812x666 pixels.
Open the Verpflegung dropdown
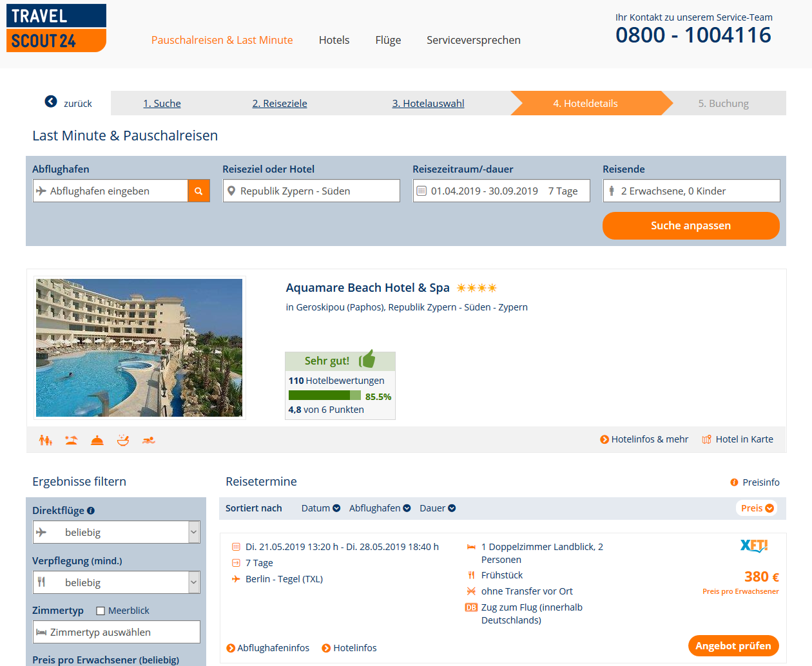[x=117, y=582]
